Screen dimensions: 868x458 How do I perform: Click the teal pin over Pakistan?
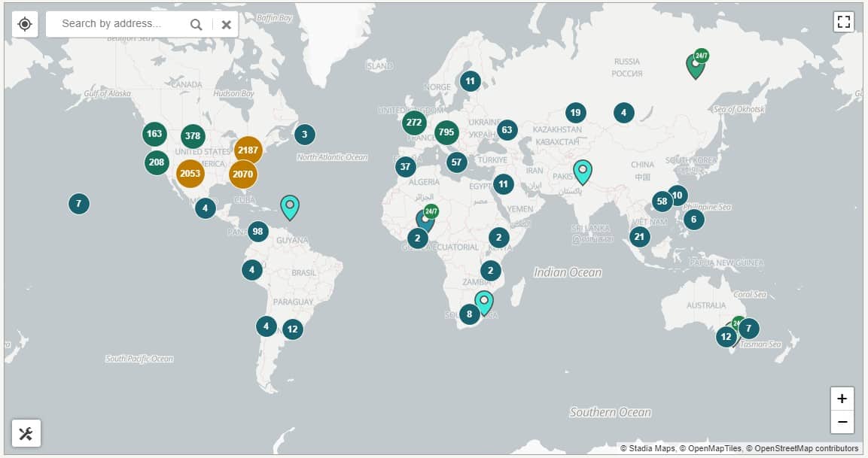click(582, 171)
